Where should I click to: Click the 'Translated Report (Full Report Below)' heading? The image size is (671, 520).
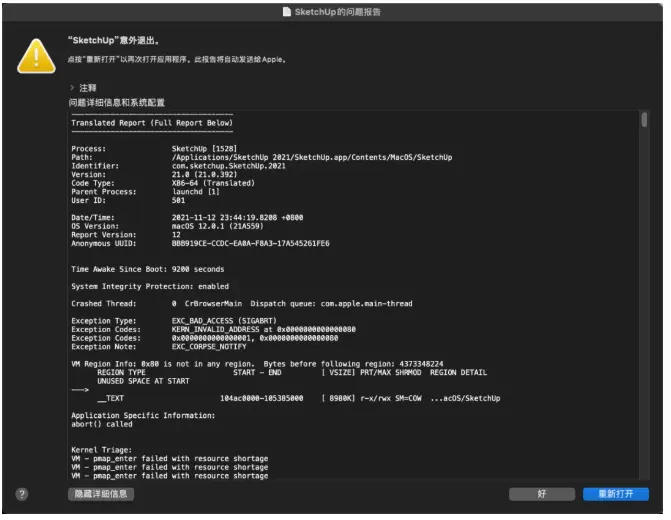152,123
